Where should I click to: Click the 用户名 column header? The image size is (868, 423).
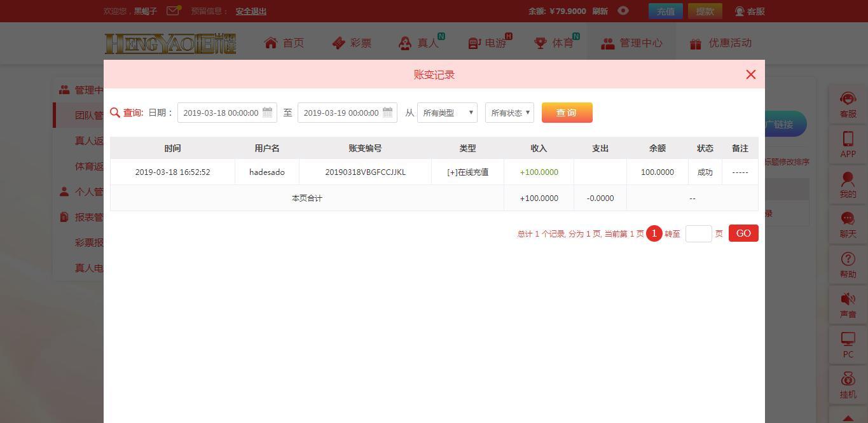point(267,148)
